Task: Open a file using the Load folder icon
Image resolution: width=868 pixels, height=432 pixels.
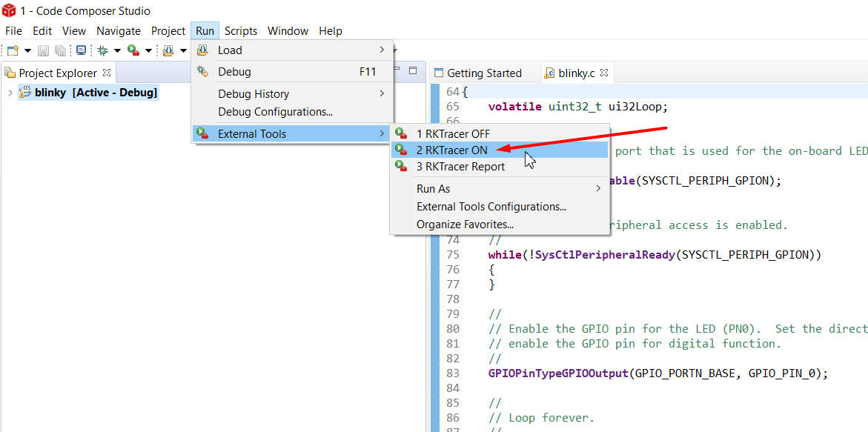Action: [167, 50]
